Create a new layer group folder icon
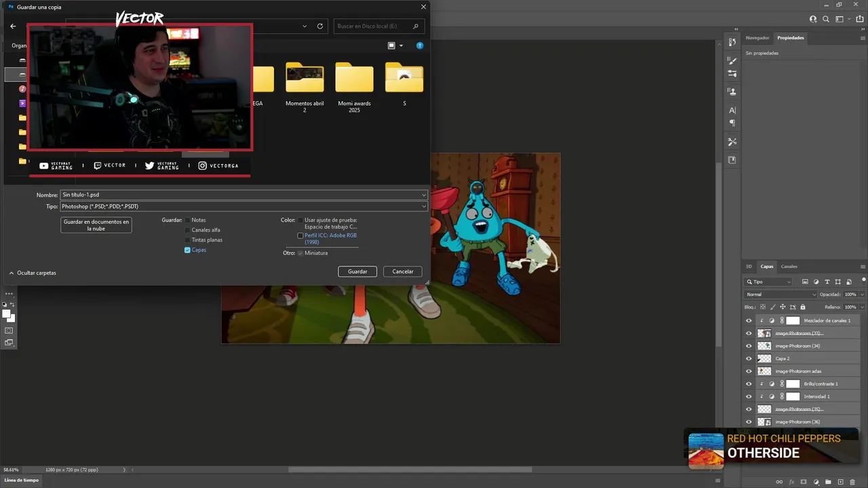The height and width of the screenshot is (488, 868). (828, 482)
